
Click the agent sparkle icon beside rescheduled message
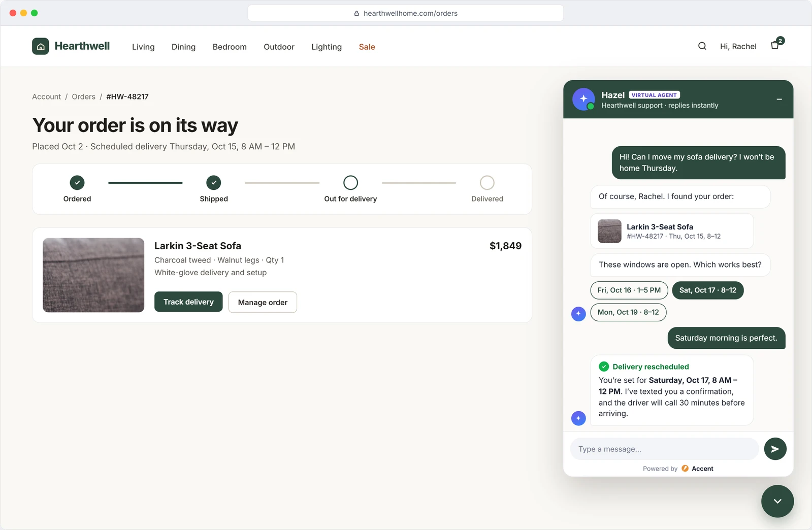click(x=578, y=418)
